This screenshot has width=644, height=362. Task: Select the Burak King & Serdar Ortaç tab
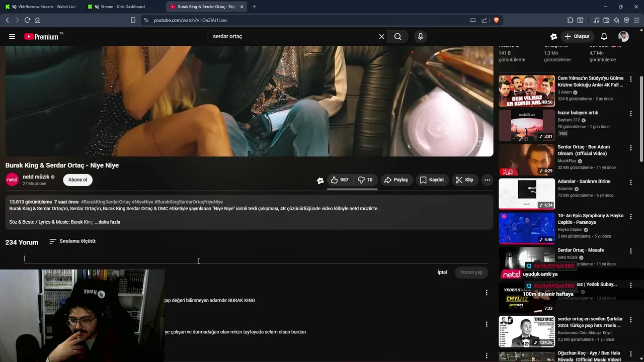[x=207, y=7]
